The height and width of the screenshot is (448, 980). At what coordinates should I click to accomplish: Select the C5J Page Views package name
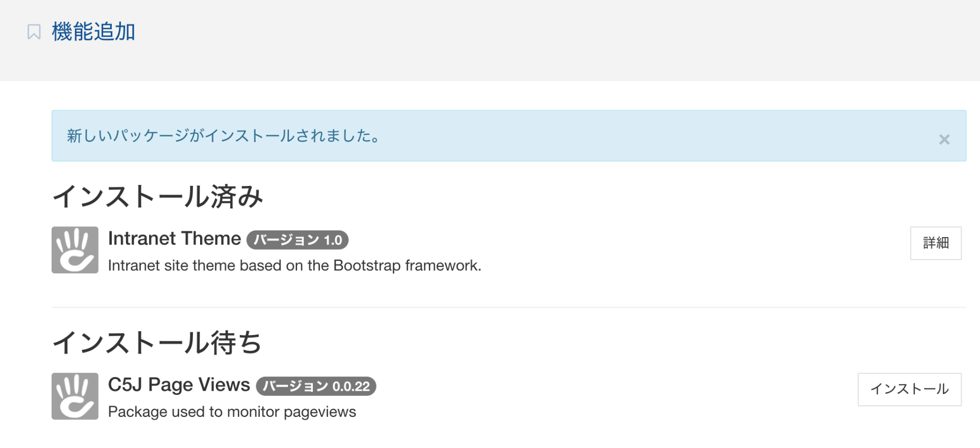tap(179, 385)
